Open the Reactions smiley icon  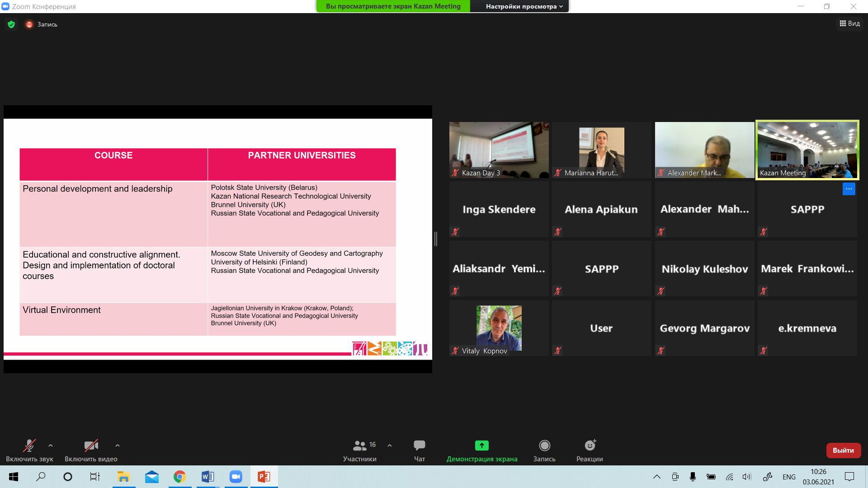point(590,446)
